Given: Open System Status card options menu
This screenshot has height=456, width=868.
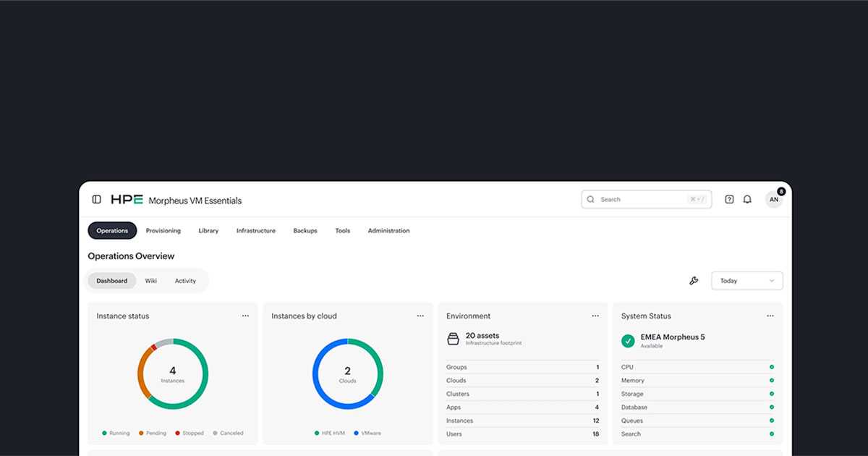Looking at the screenshot, I should click(770, 316).
